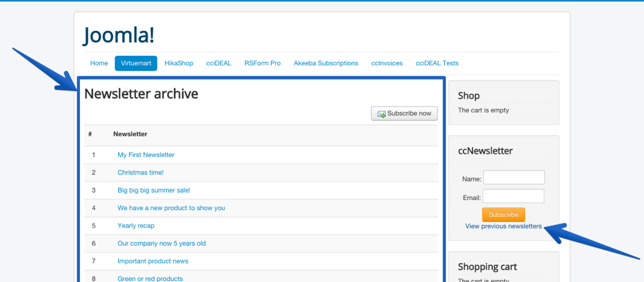This screenshot has width=644, height=282.
Task: Open the RSForm Pro menu item
Action: click(x=262, y=63)
